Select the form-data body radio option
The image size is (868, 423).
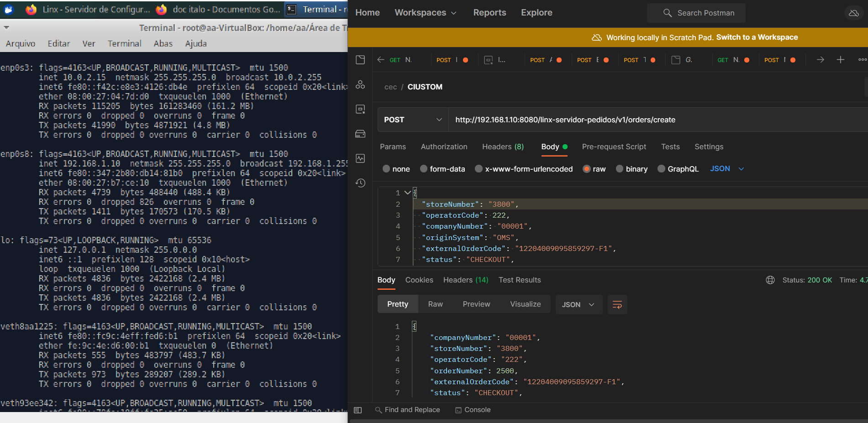coord(424,169)
